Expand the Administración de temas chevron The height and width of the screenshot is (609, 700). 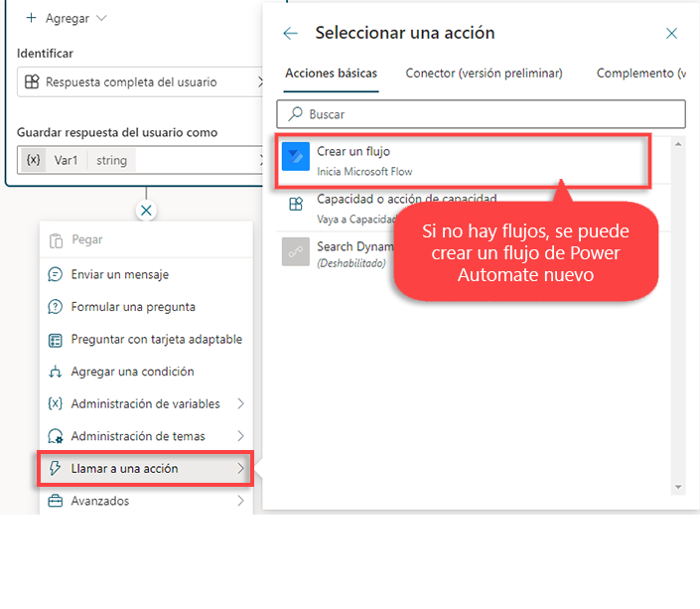pos(240,436)
